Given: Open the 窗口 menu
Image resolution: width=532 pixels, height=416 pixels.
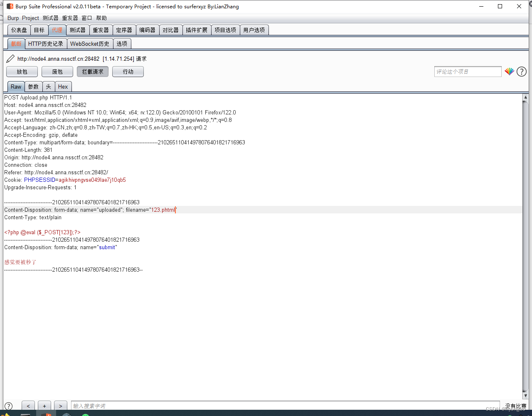Looking at the screenshot, I should tap(87, 18).
